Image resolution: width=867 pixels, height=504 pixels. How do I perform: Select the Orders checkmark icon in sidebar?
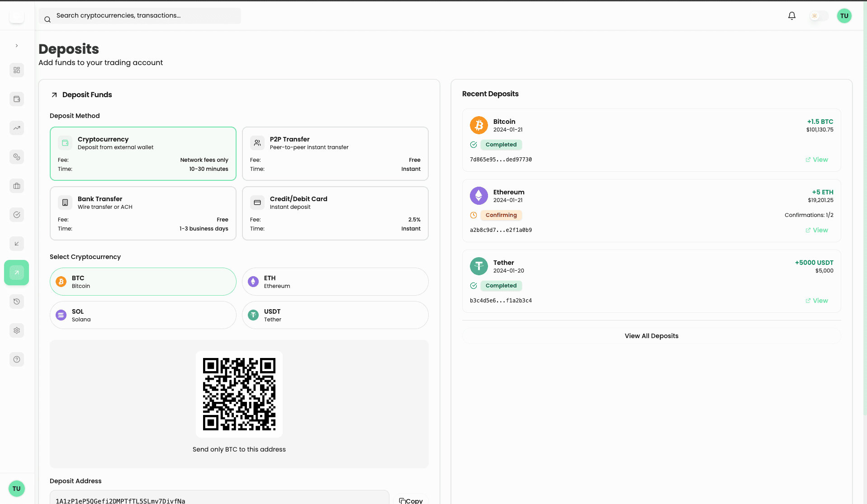click(17, 215)
